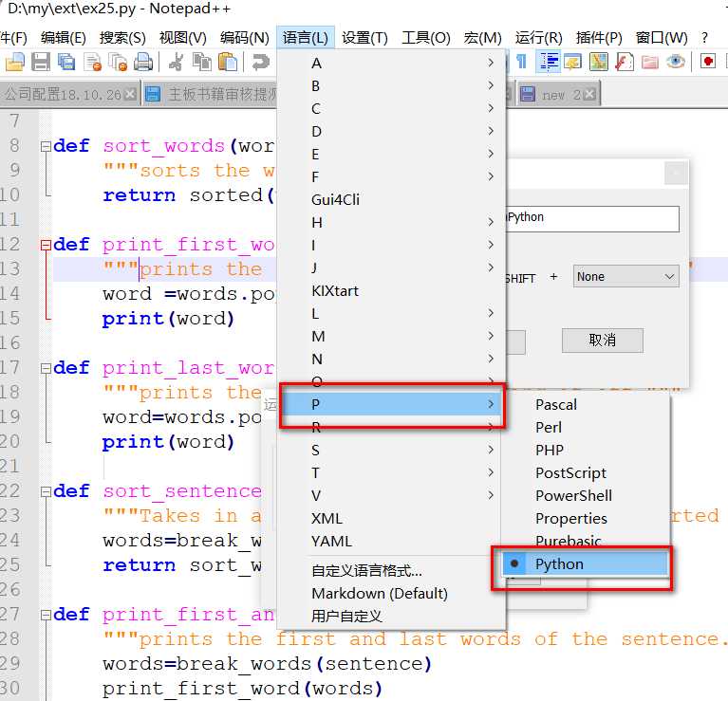The image size is (728, 701).
Task: Open the 插件(P) menu
Action: (599, 38)
